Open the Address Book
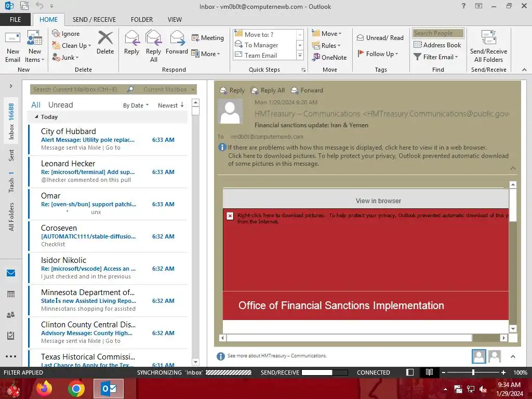 pyautogui.click(x=437, y=45)
